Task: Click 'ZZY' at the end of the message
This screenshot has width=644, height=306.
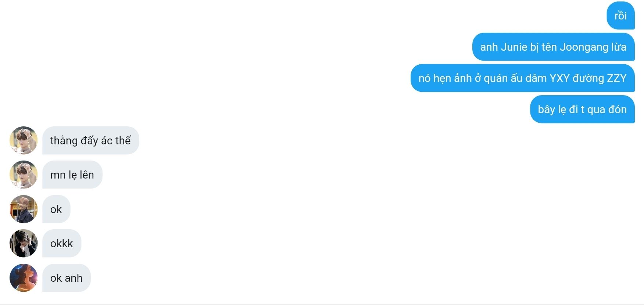Action: pyautogui.click(x=616, y=78)
